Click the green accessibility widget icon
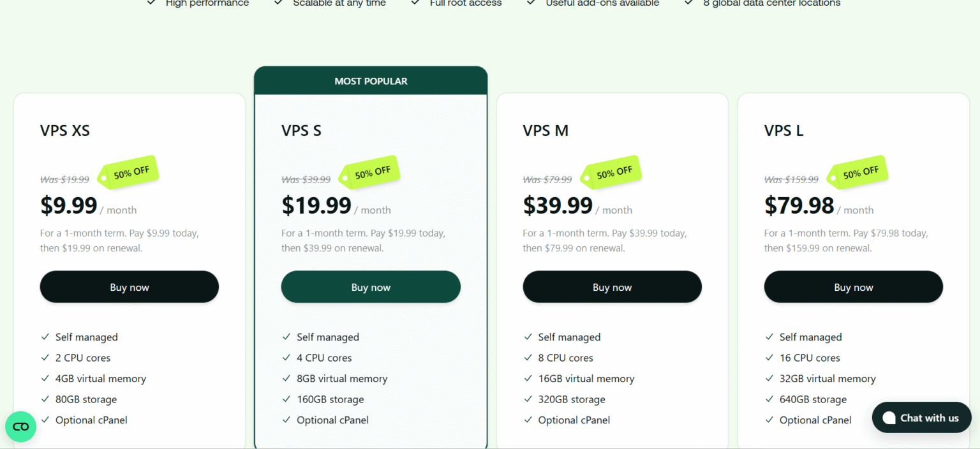The width and height of the screenshot is (980, 449). [20, 427]
